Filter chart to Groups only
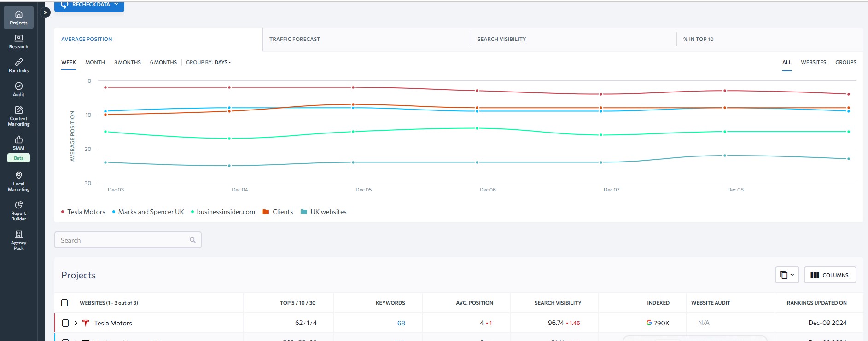 [x=846, y=62]
